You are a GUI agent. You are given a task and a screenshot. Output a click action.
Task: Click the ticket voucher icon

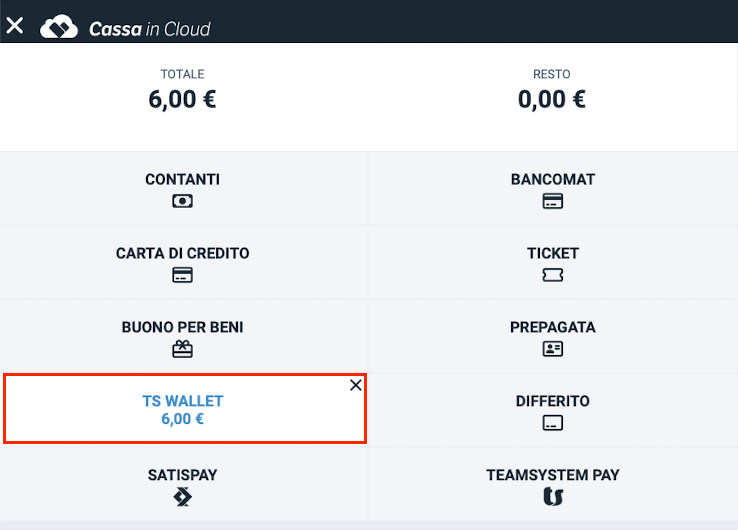pos(552,275)
